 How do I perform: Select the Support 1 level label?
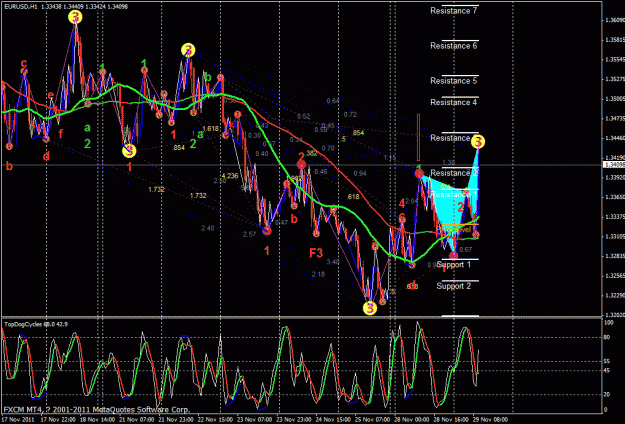tap(454, 265)
